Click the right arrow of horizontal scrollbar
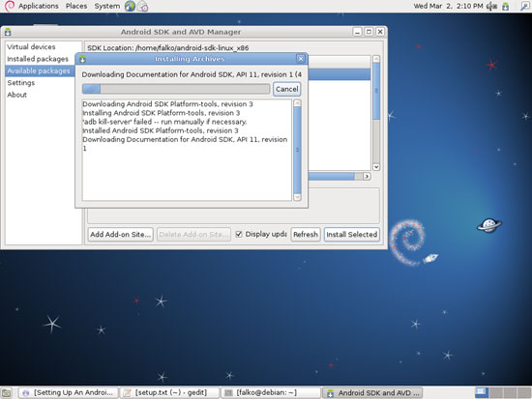 [367, 176]
